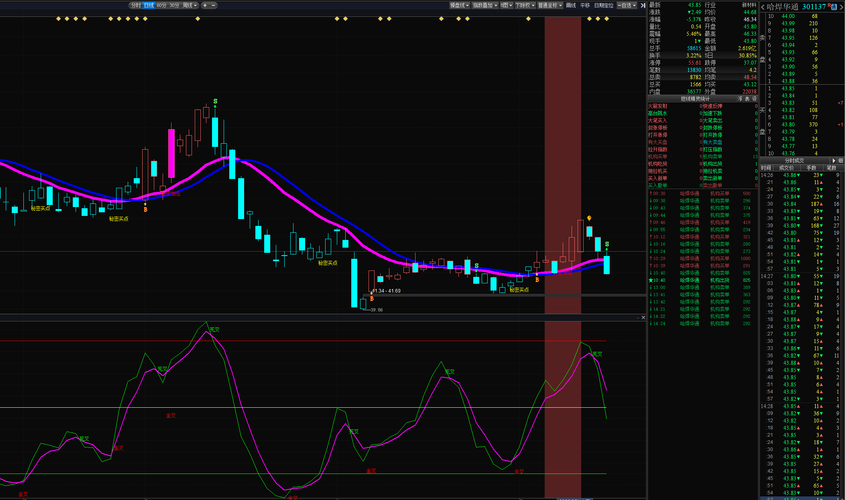Viewport: 845px width, 500px height.
Task: Click the 总手 volume value 58615
Action: click(x=694, y=48)
